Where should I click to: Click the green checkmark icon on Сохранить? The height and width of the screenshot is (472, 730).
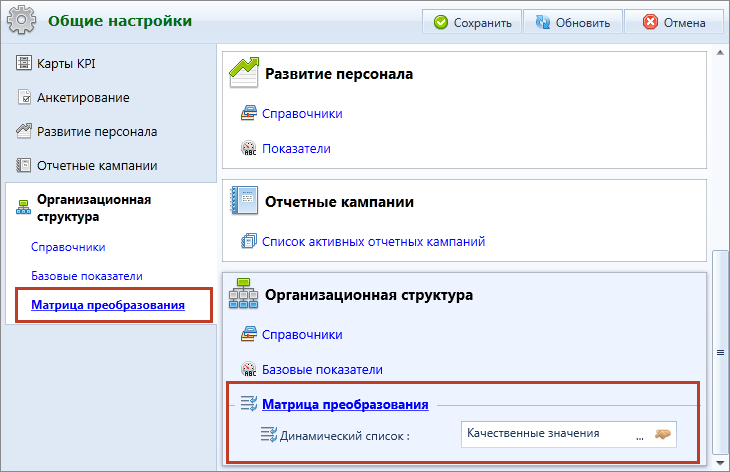coord(440,22)
